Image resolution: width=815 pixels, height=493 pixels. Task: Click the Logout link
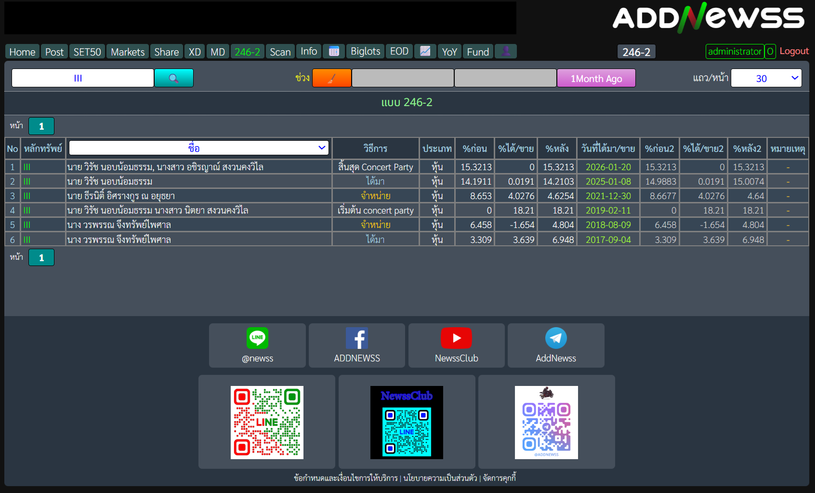[x=794, y=51]
